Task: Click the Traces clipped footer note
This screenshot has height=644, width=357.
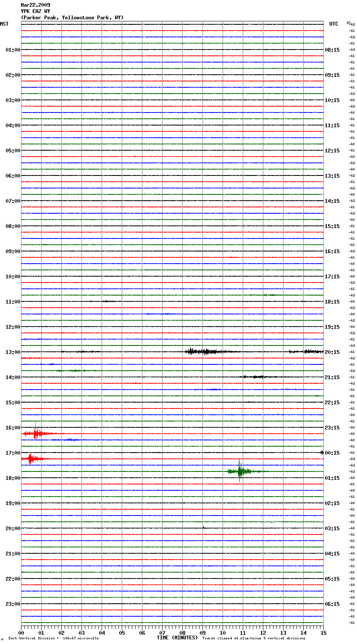Action: tap(254, 639)
